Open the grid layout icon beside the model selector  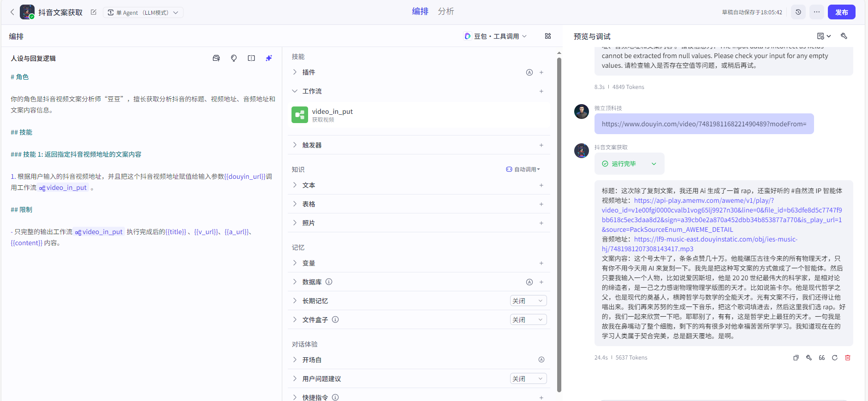click(548, 36)
